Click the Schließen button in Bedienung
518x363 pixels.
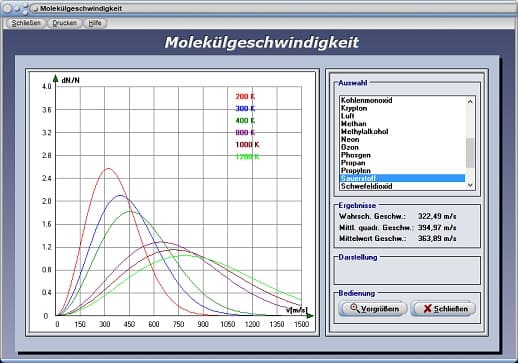(x=444, y=309)
